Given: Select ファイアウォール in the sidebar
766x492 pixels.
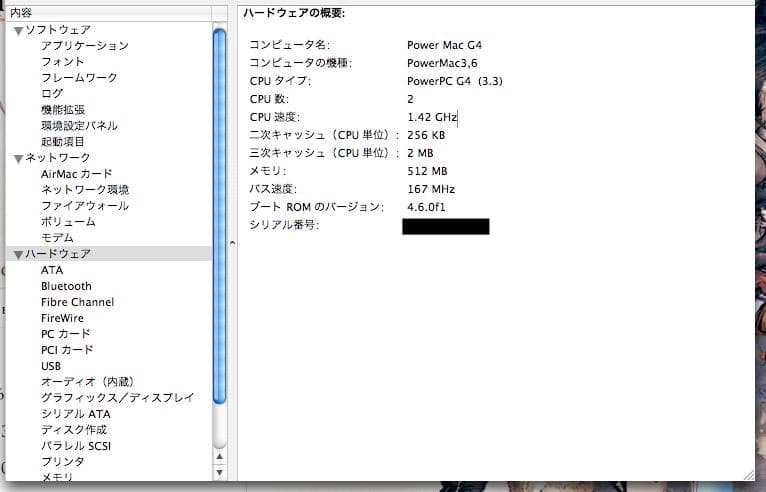Looking at the screenshot, I should [85, 206].
